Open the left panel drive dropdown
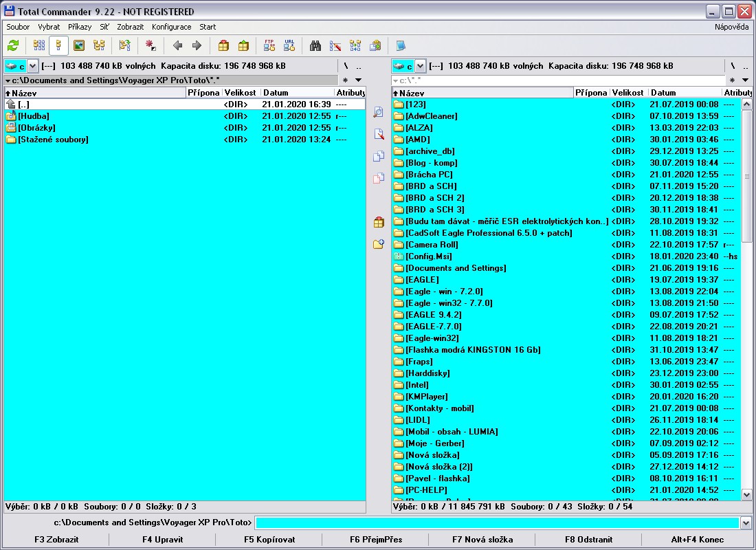This screenshot has width=756, height=550. pyautogui.click(x=33, y=66)
